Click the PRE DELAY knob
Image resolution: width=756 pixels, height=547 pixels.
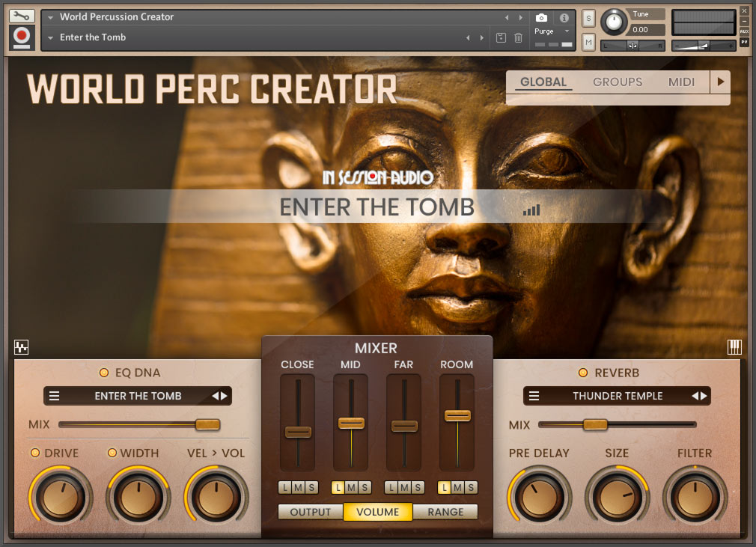point(539,495)
